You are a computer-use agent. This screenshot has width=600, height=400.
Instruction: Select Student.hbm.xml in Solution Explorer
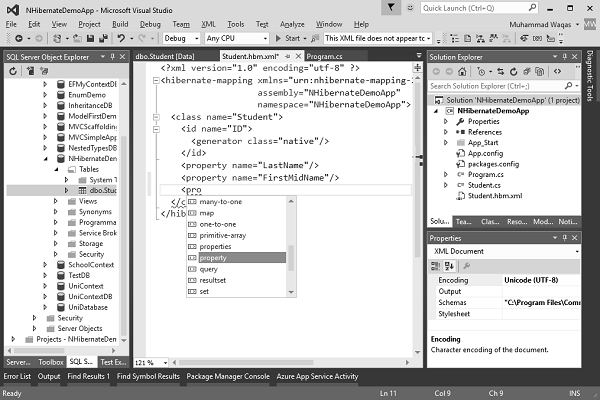(495, 196)
